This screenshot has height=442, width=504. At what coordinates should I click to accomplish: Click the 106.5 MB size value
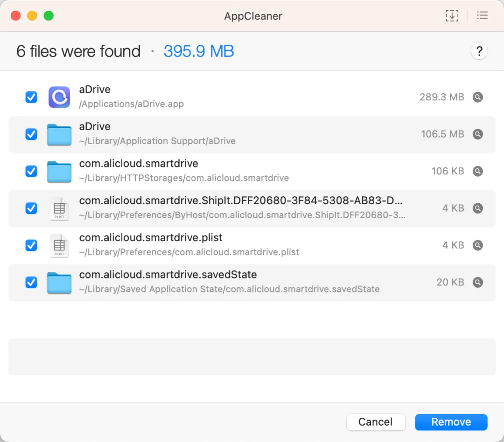[x=442, y=134]
